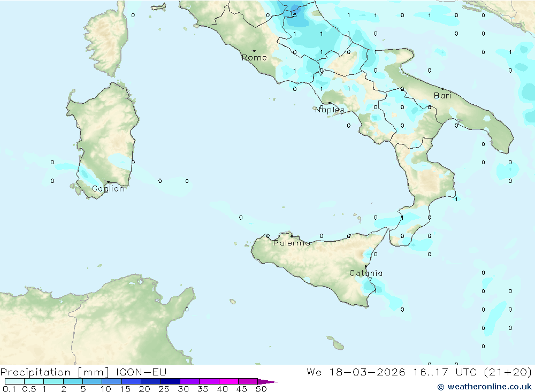The width and height of the screenshot is (535, 392).
Task: Click the '0.1' legend scale label
Action: click(x=9, y=389)
